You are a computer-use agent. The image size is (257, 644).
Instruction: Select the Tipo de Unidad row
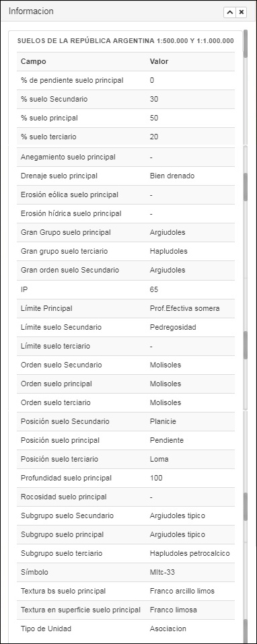(x=126, y=629)
